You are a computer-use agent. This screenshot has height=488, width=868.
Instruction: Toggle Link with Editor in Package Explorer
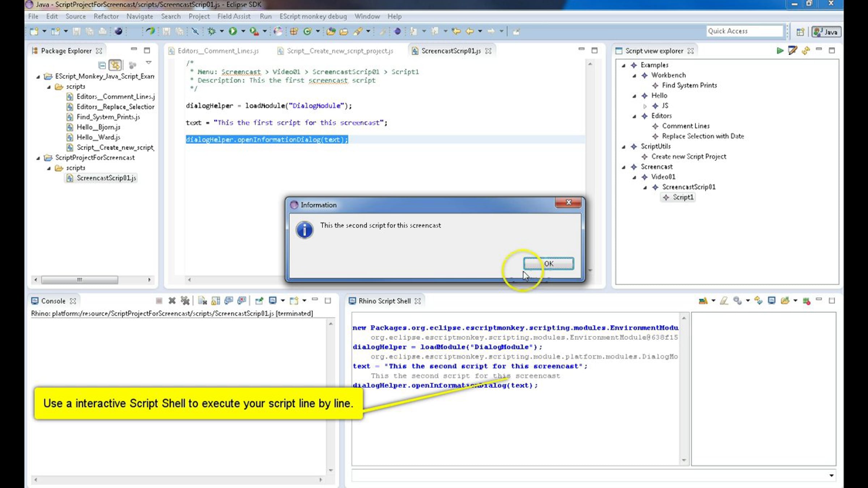[115, 65]
